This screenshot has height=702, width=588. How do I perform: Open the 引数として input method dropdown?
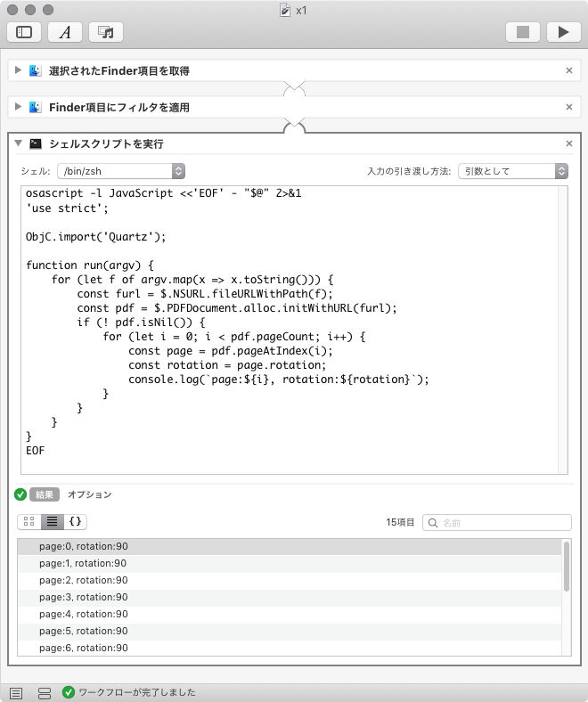coord(512,170)
